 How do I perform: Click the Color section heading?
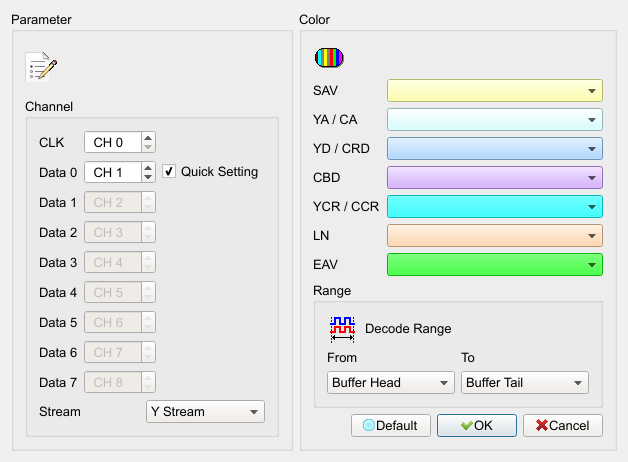tap(314, 20)
